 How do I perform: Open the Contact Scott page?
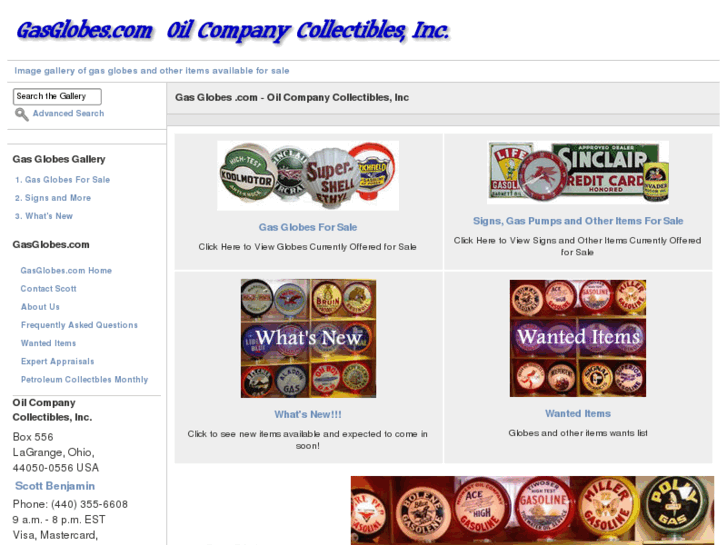coord(48,289)
